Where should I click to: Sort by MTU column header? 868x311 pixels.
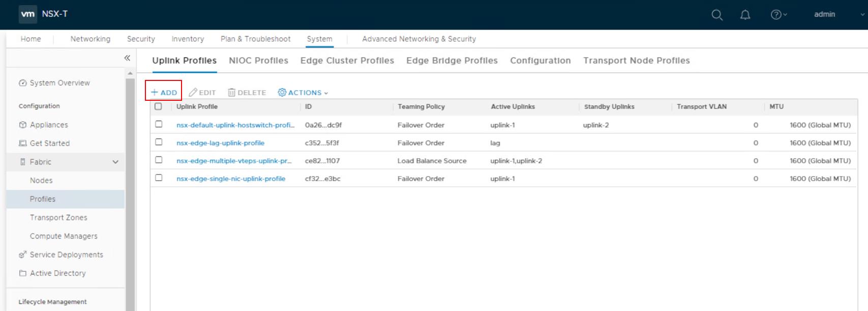pos(776,106)
